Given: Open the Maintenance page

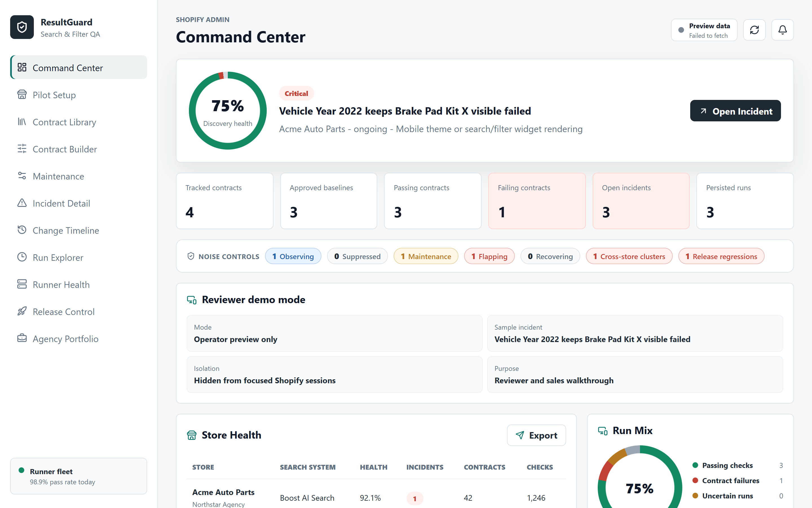Looking at the screenshot, I should click(x=79, y=176).
